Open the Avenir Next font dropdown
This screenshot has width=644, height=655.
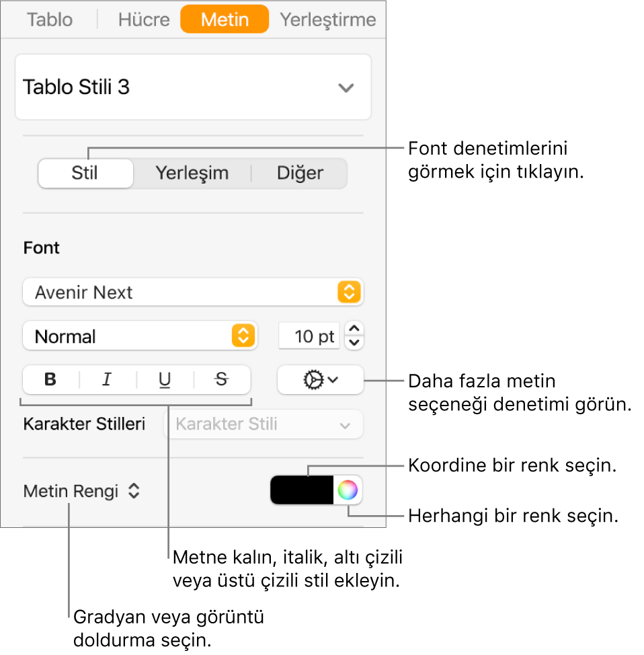tap(193, 292)
